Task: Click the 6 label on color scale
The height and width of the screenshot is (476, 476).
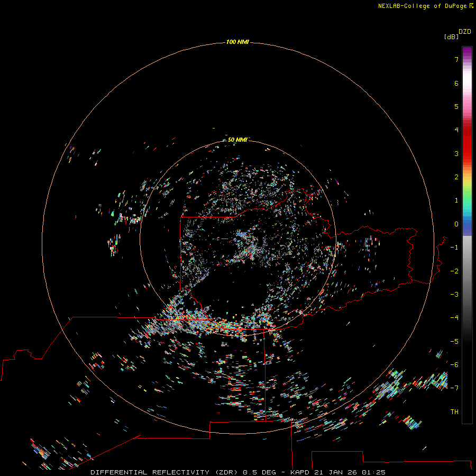Action: (456, 83)
